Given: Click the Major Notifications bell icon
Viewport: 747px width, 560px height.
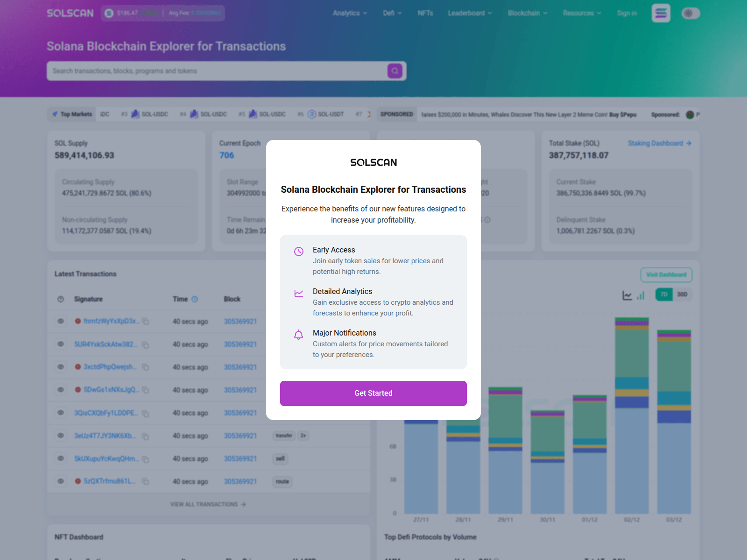Looking at the screenshot, I should pos(299,335).
